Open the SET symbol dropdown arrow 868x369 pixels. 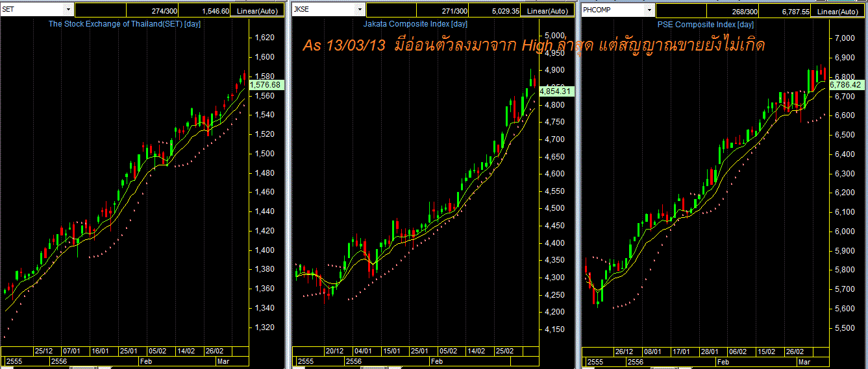68,10
